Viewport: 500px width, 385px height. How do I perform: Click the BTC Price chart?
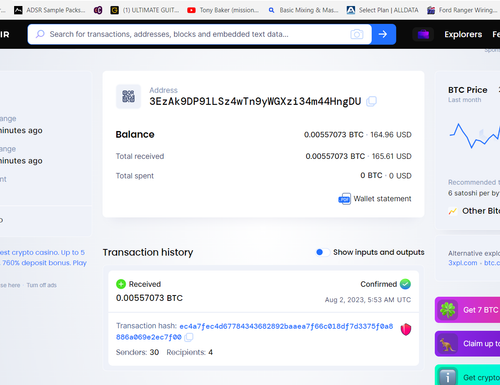point(475,135)
